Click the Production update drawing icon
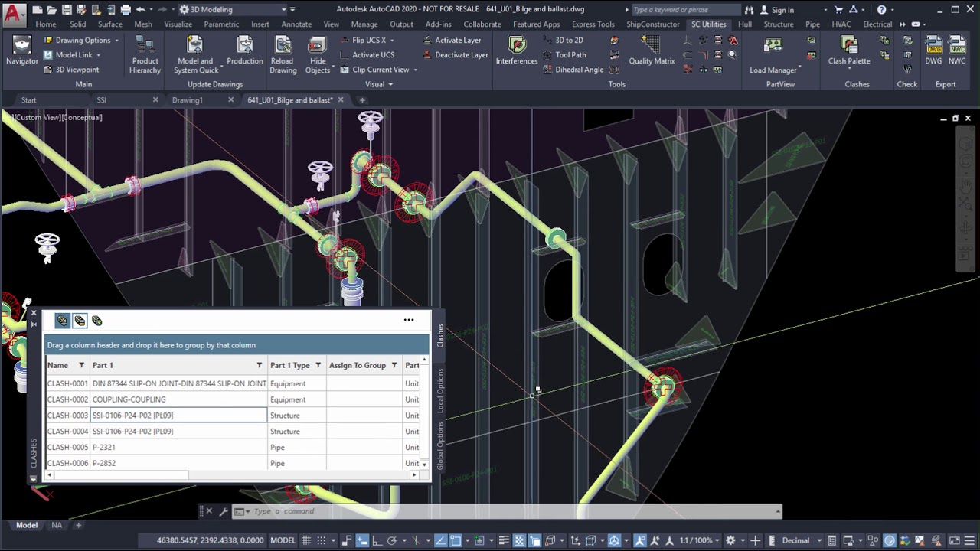Viewport: 980px width, 551px height. [245, 51]
